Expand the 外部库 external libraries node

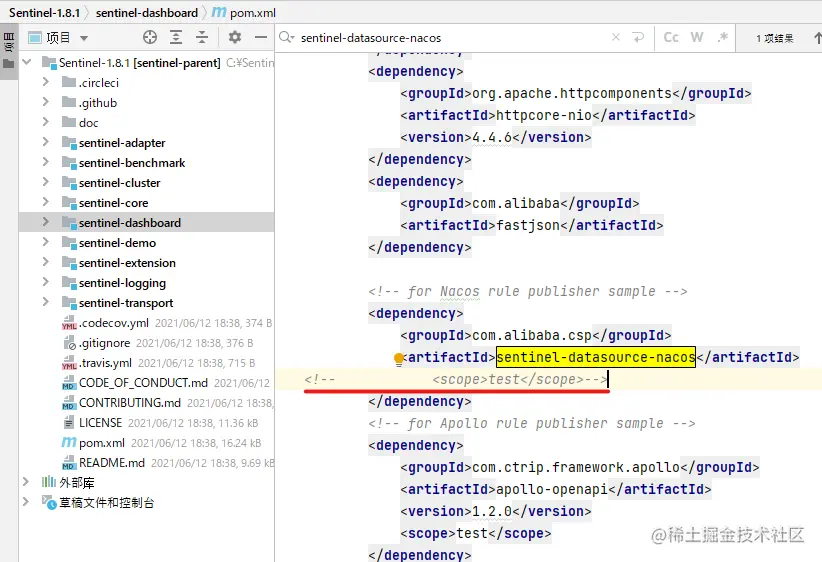tap(25, 482)
